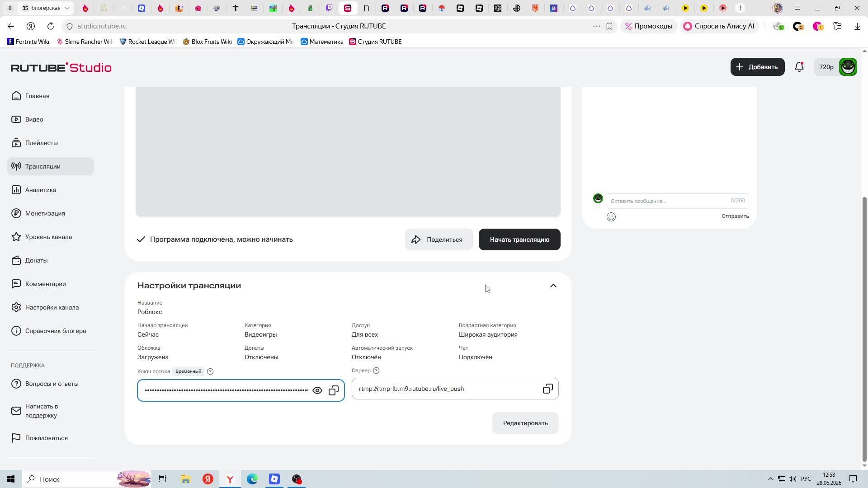Open Уровень канала in the sidebar

coord(51,237)
